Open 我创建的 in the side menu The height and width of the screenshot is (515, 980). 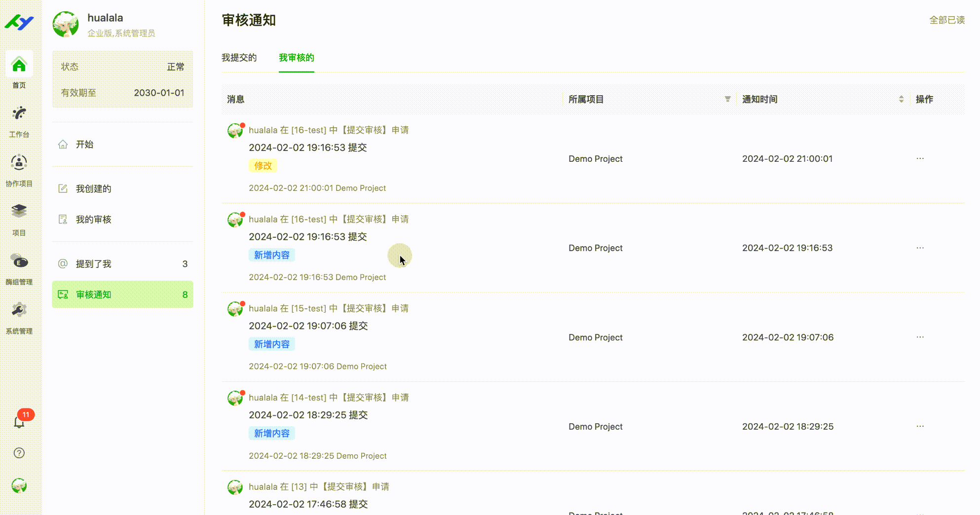93,189
